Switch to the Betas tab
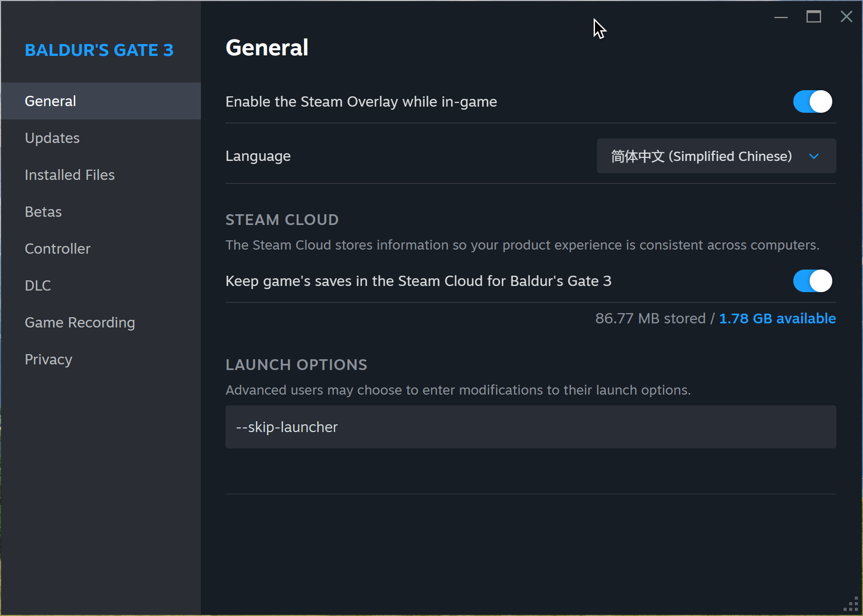The width and height of the screenshot is (863, 616). click(x=101, y=212)
